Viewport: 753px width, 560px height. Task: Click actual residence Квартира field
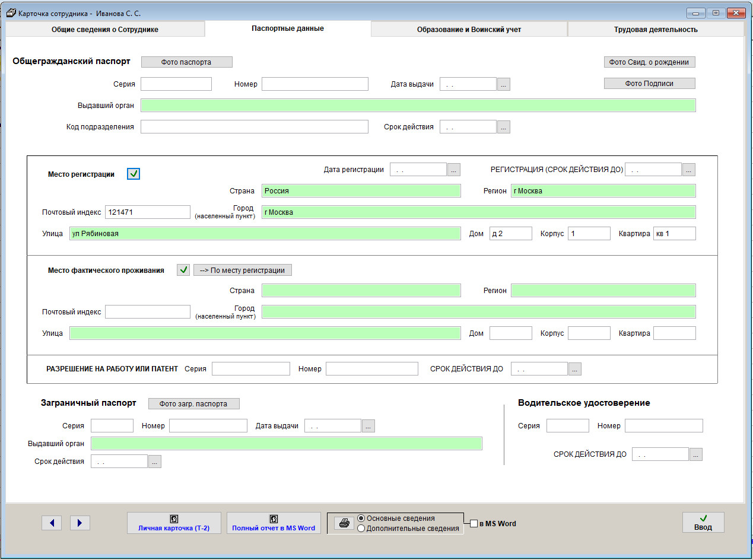point(675,333)
